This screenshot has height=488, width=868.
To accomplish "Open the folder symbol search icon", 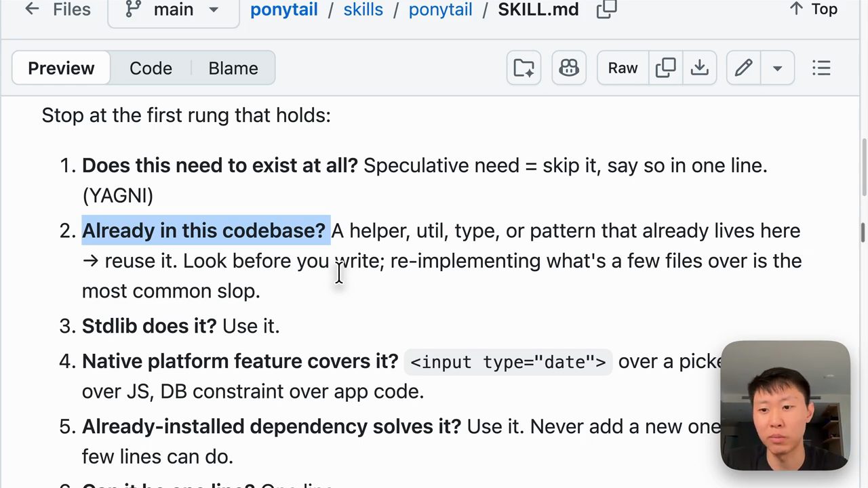I will coord(524,68).
